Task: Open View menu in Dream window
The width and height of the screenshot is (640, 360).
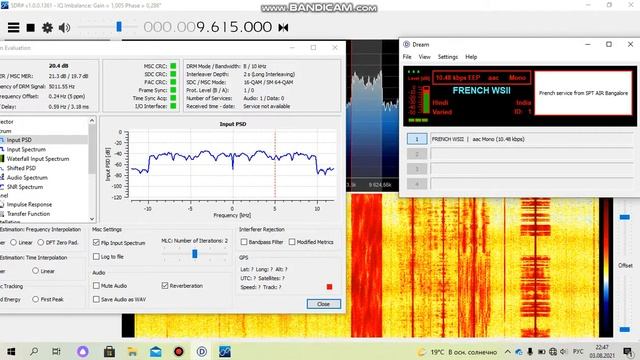Action: pyautogui.click(x=424, y=57)
